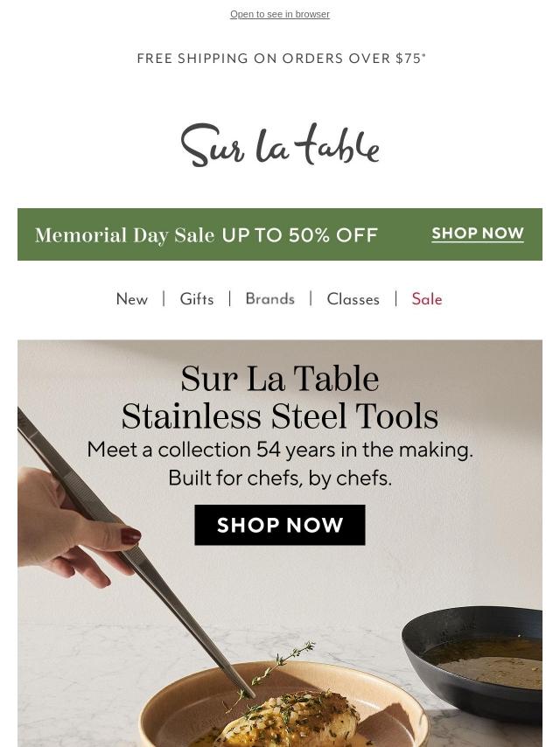
Task: Open the Classes navigation link
Action: point(353,299)
